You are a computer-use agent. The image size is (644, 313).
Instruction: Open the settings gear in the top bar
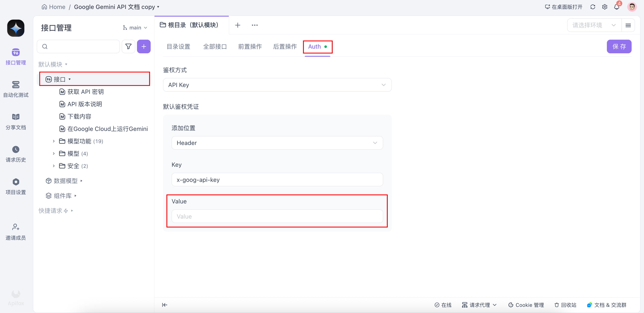click(x=605, y=7)
